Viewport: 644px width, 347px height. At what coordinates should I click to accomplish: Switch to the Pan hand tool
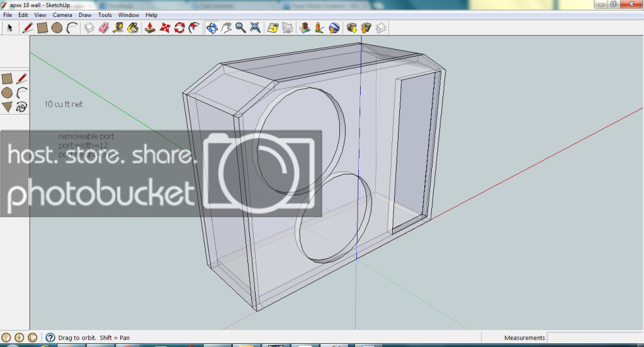coord(226,28)
